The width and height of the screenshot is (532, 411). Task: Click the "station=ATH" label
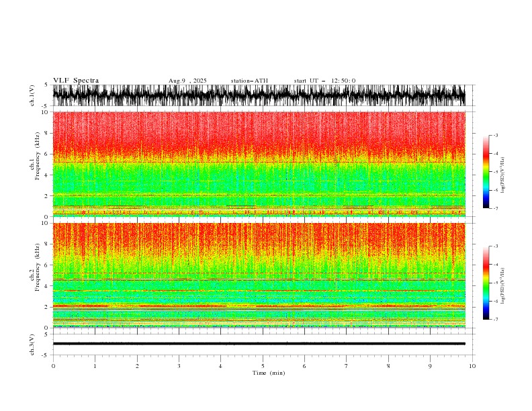pyautogui.click(x=249, y=81)
